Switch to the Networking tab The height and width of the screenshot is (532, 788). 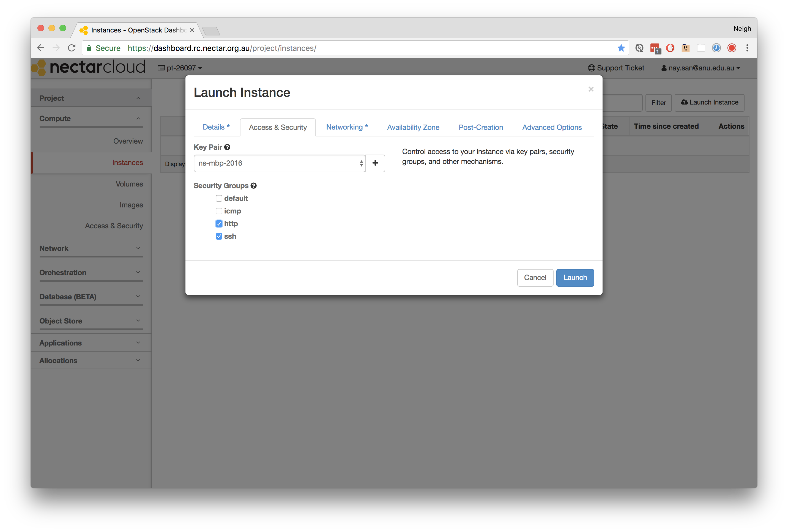[x=347, y=127]
